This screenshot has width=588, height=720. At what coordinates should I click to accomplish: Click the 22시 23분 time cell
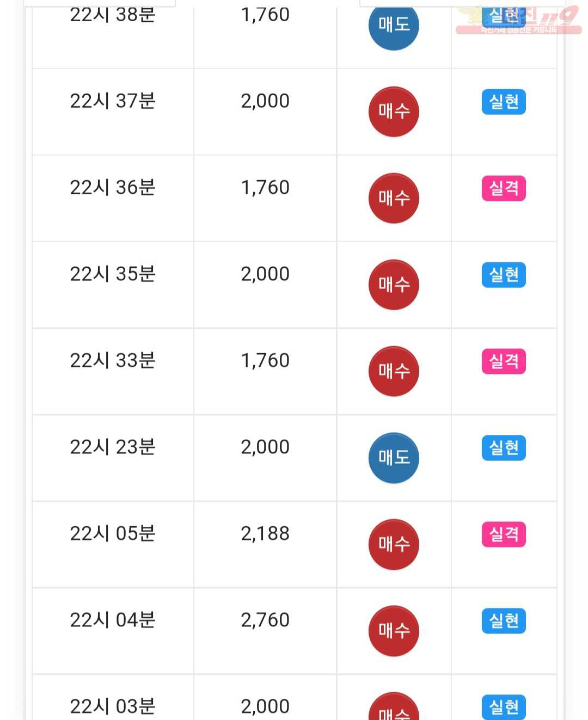click(113, 458)
